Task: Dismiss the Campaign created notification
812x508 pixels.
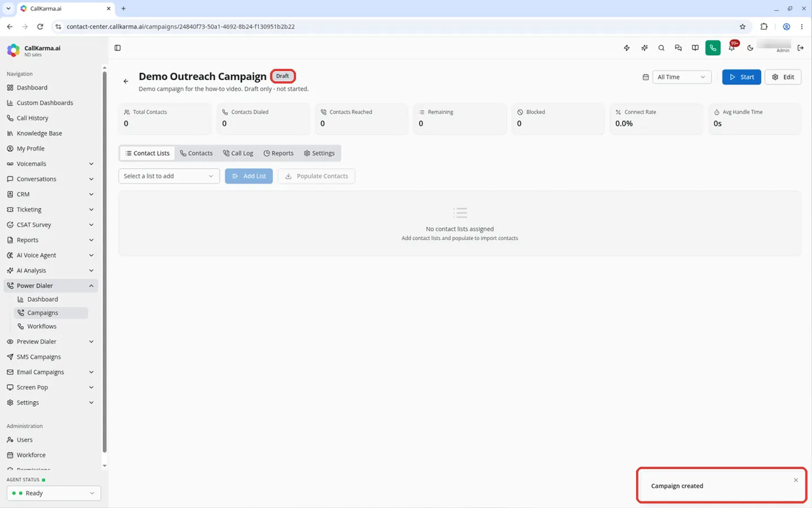Action: click(796, 480)
